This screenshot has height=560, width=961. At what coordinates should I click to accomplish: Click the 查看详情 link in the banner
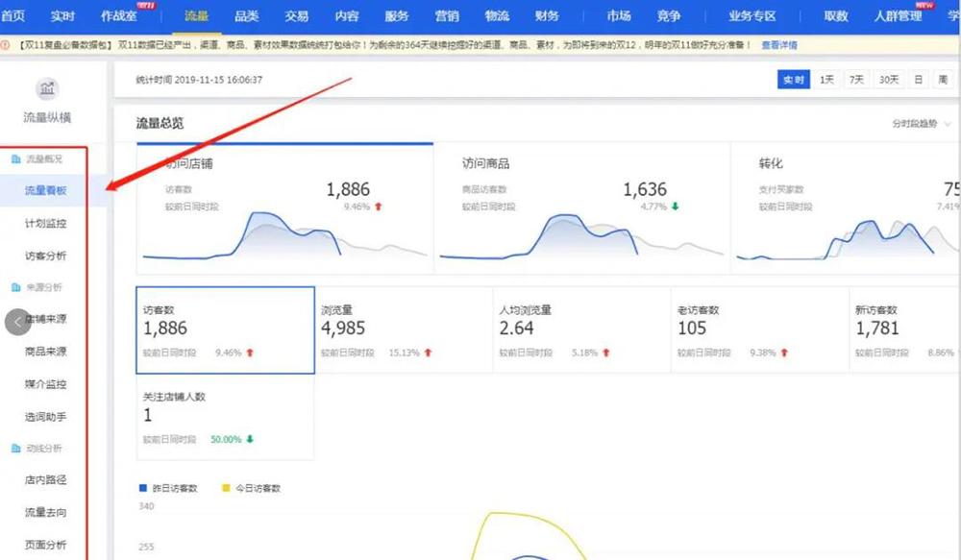click(778, 45)
